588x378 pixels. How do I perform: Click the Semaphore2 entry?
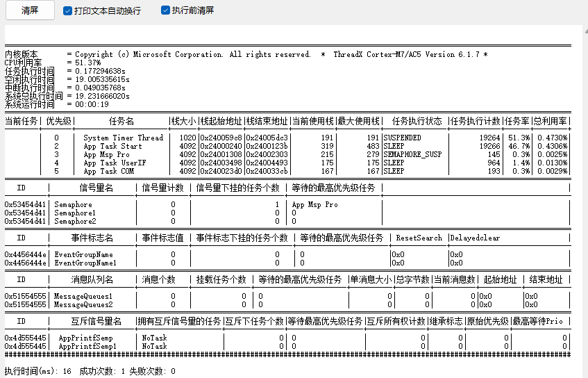(75, 222)
